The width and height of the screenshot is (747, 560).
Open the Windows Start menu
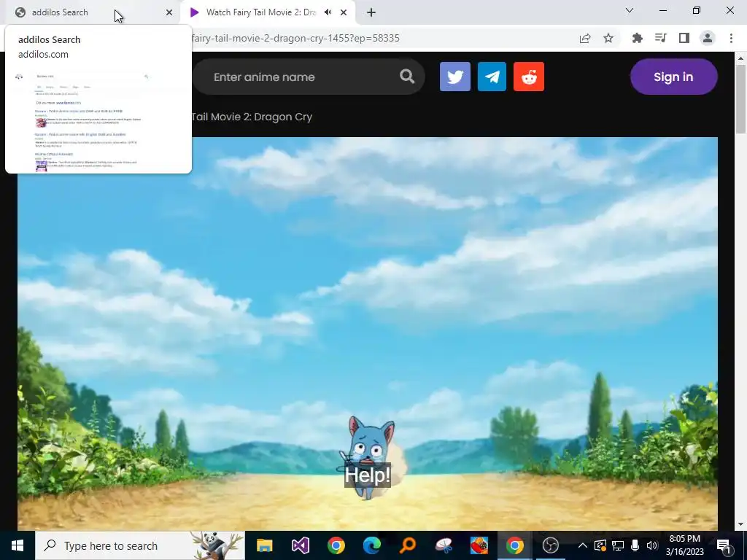(x=18, y=545)
